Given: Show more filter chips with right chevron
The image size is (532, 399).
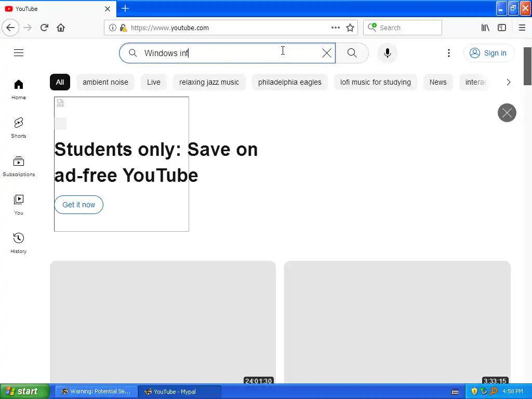Looking at the screenshot, I should point(508,82).
